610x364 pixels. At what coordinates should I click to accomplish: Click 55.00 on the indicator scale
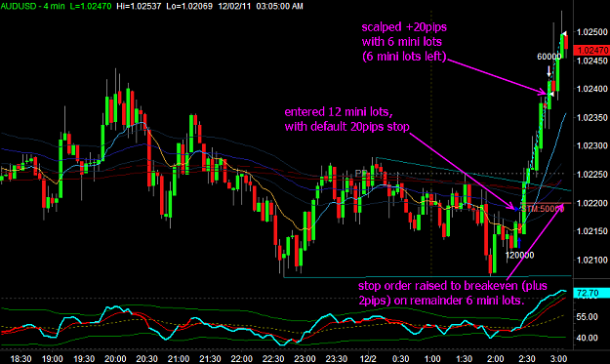click(587, 317)
